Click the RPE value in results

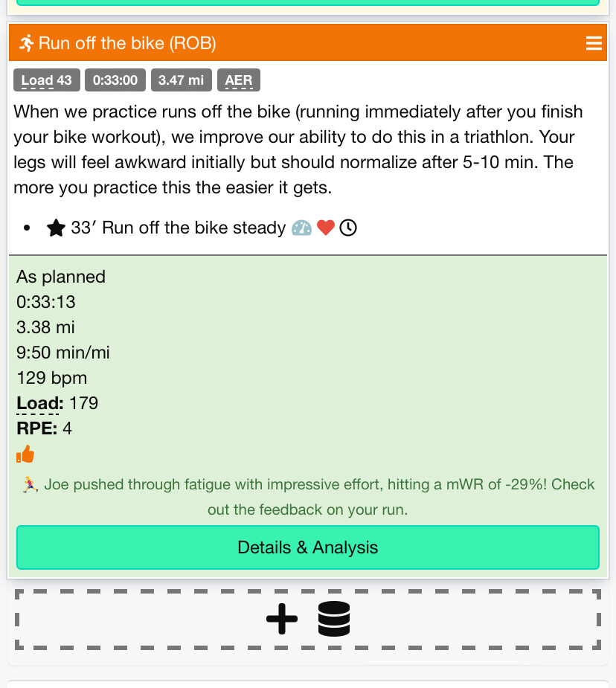67,428
